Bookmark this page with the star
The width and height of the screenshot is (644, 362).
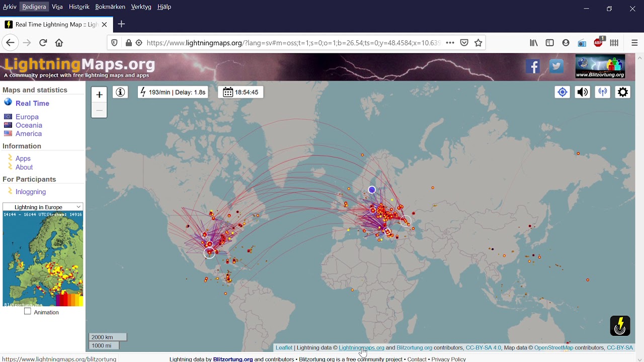(x=478, y=43)
